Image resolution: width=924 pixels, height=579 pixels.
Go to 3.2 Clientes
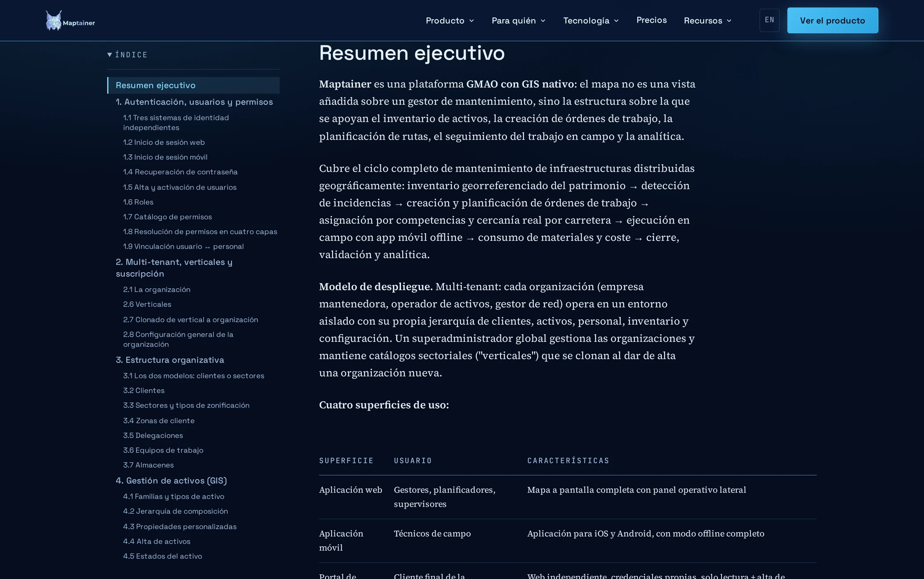click(144, 391)
